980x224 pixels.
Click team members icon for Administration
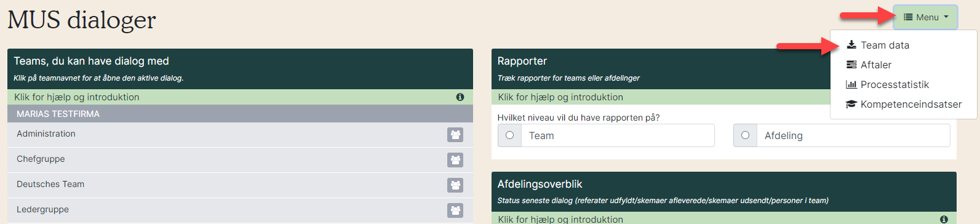click(x=455, y=135)
